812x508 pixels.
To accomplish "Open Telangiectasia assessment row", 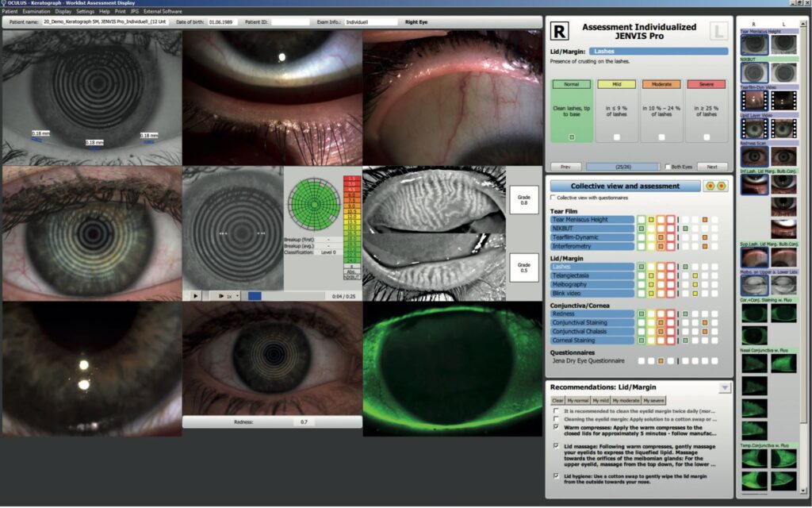I will click(x=592, y=275).
